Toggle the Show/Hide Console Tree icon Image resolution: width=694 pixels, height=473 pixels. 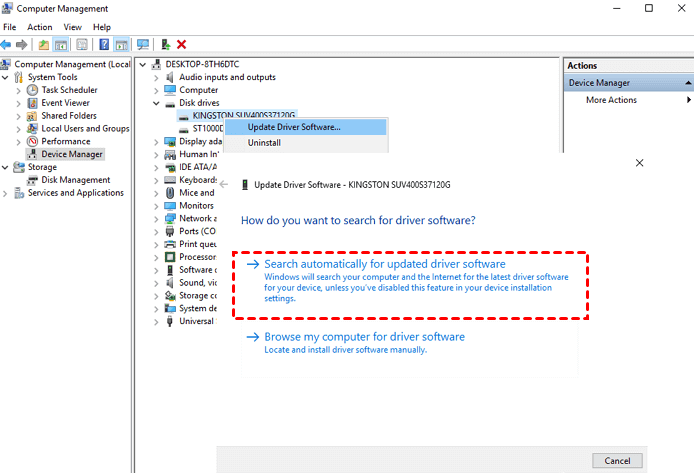point(61,44)
